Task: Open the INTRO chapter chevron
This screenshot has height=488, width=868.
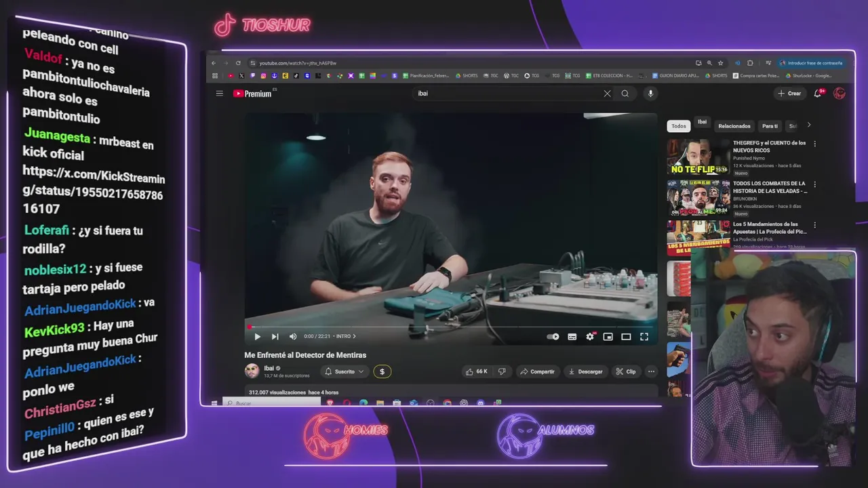Action: pyautogui.click(x=354, y=336)
